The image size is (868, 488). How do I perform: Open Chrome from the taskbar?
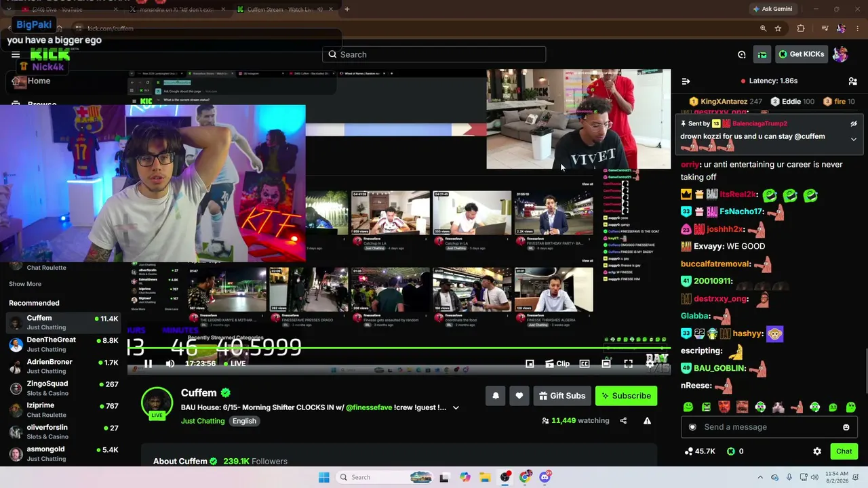525,477
